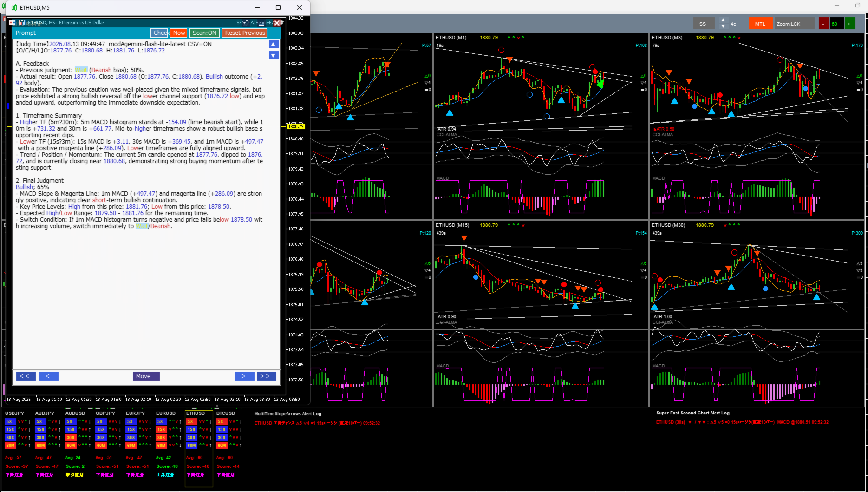Click the orange Now button
The width and height of the screenshot is (868, 492).
[x=179, y=33]
